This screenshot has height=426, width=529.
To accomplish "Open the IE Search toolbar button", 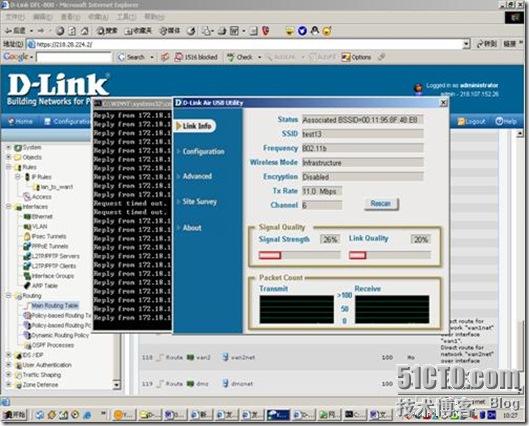I will pyautogui.click(x=107, y=31).
